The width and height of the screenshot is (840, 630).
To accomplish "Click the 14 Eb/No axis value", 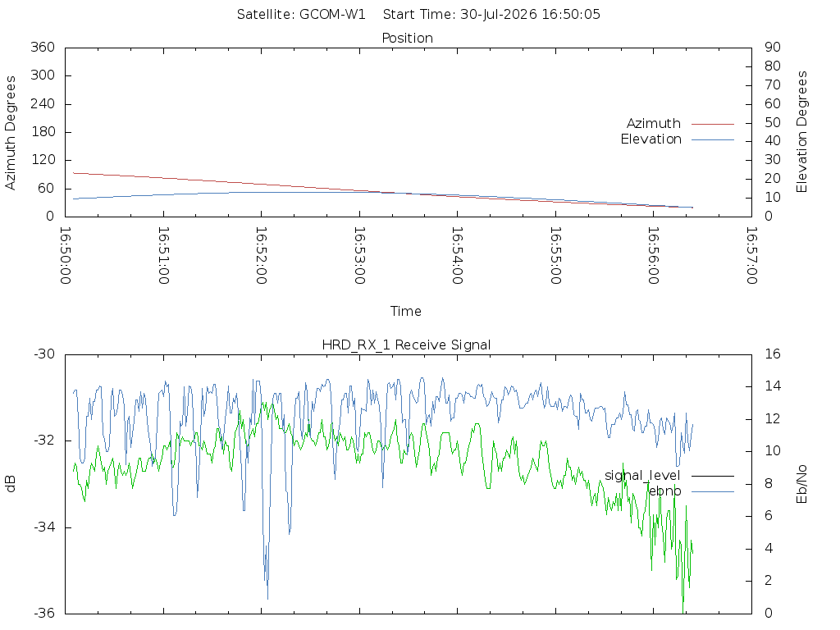I will coord(773,386).
